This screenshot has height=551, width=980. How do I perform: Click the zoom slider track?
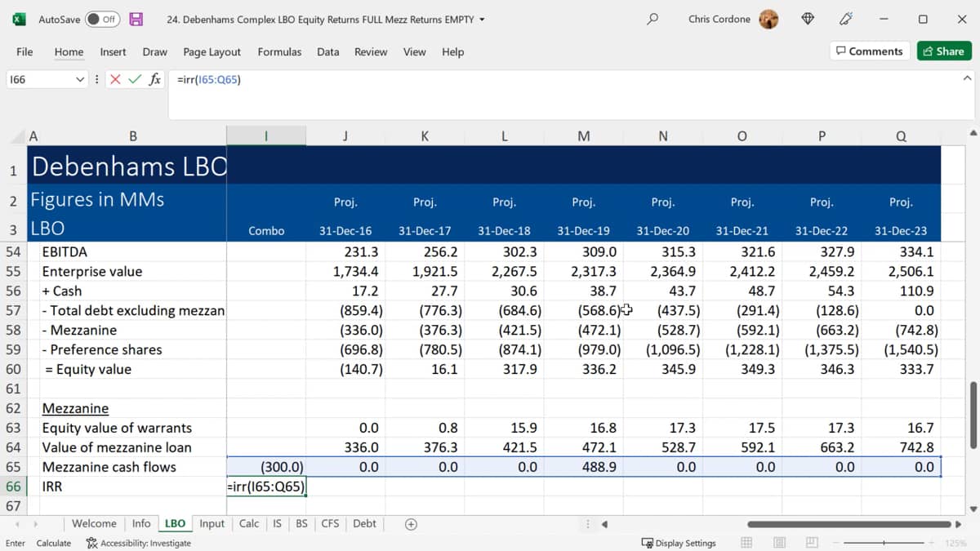884,543
